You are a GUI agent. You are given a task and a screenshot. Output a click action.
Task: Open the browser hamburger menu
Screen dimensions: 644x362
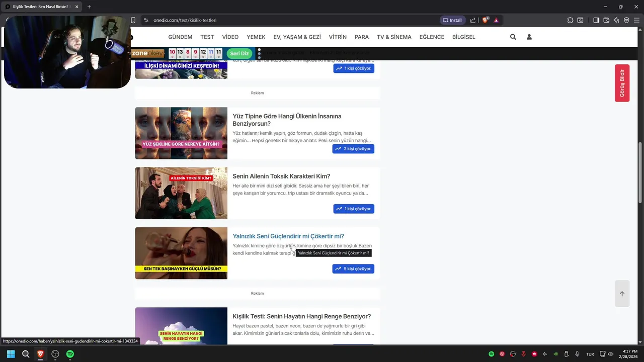tap(636, 20)
